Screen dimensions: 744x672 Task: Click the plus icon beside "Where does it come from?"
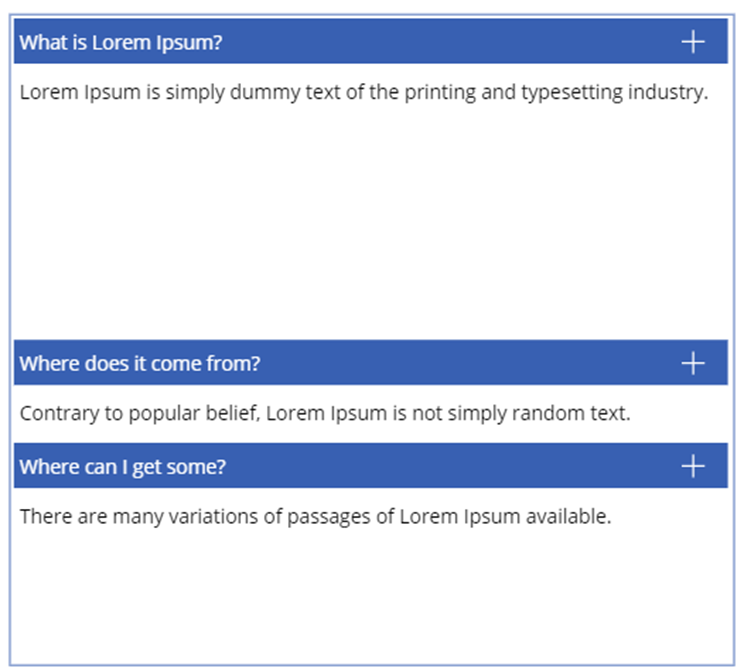coord(692,363)
